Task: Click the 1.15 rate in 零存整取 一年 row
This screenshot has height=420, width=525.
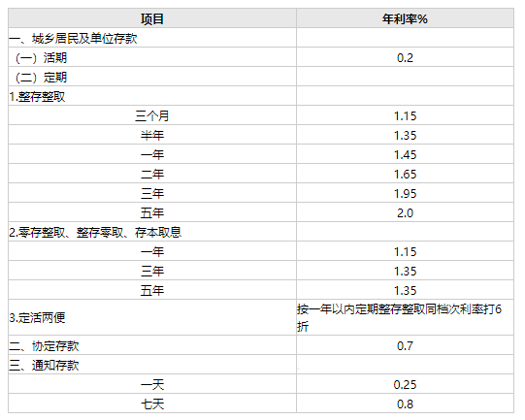Action: click(405, 251)
